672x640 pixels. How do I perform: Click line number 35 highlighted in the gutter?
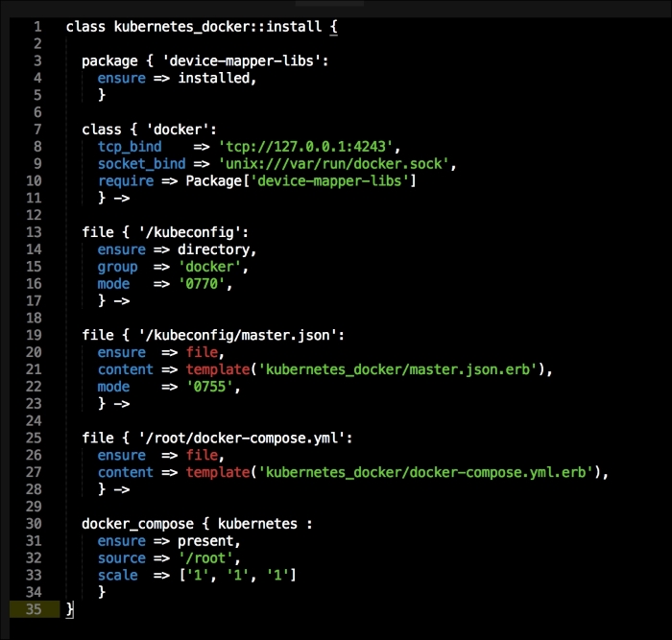point(36,609)
